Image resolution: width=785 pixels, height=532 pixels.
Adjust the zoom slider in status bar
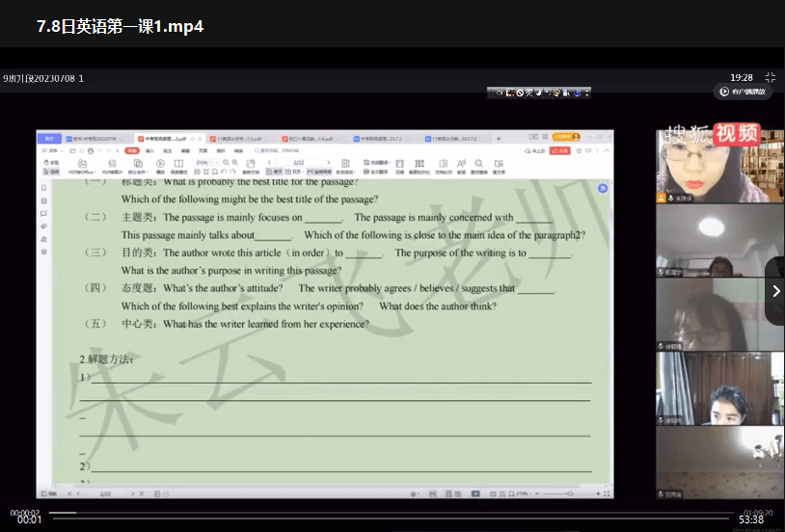point(569,494)
